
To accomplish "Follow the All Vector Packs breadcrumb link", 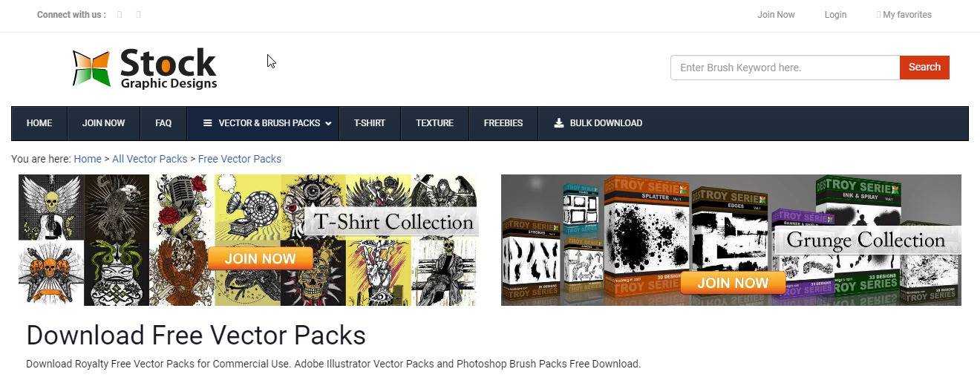I will coord(150,159).
